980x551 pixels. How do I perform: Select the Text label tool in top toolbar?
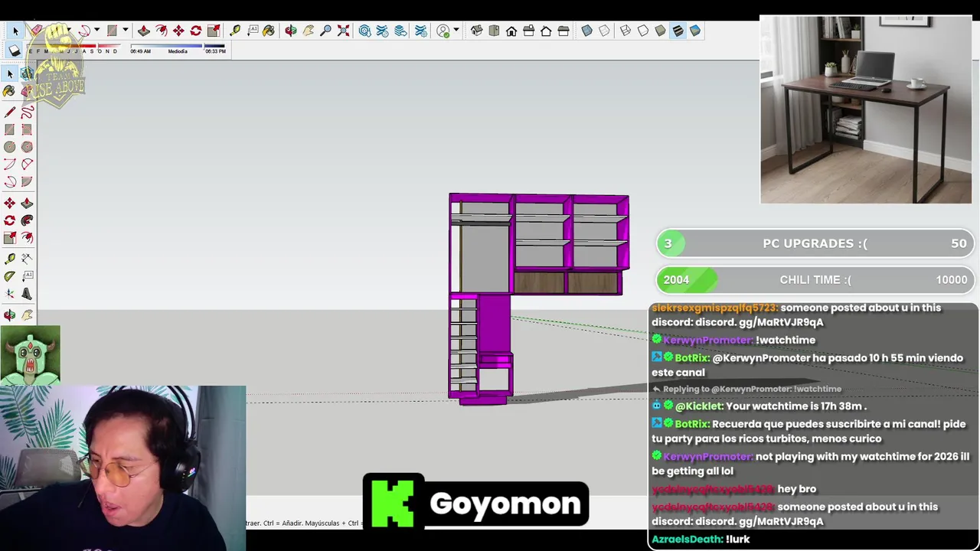[253, 31]
